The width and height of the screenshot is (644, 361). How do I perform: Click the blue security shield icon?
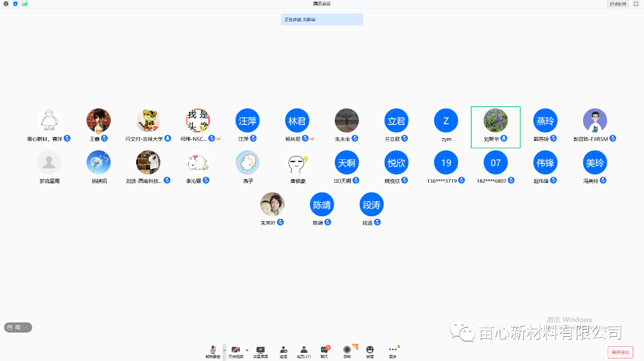click(15, 4)
